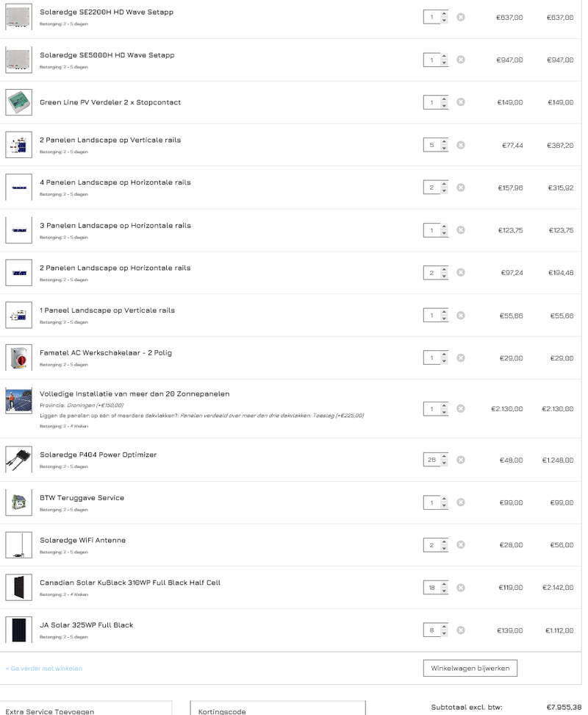Remove the BTW Teruggave Service
The width and height of the screenshot is (588, 715).
(x=461, y=502)
